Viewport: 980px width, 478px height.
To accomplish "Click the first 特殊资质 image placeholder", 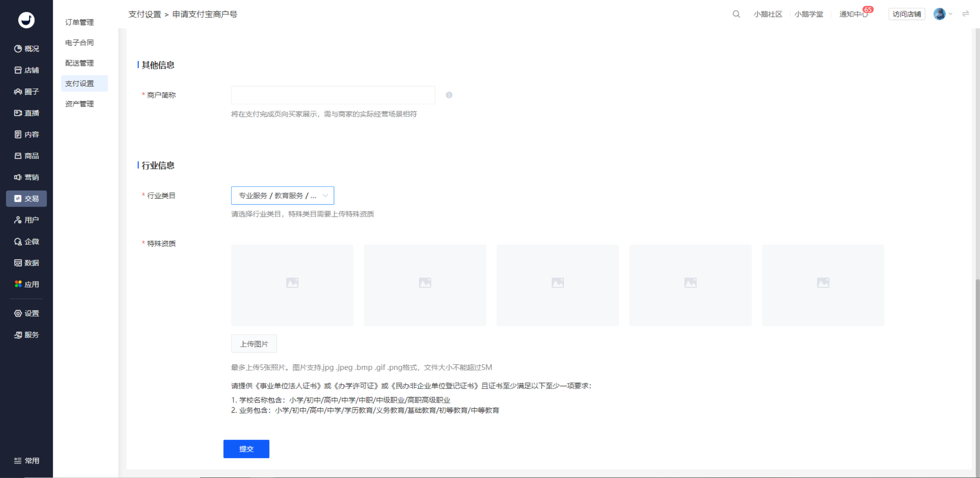I will (292, 285).
